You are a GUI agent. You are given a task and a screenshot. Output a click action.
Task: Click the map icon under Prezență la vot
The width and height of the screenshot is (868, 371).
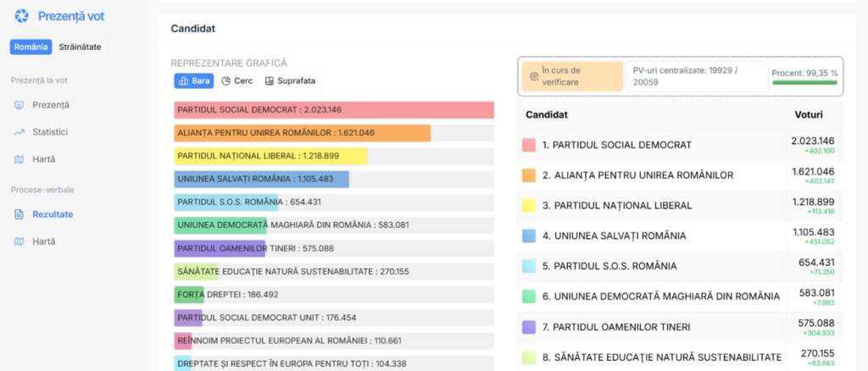click(x=19, y=159)
